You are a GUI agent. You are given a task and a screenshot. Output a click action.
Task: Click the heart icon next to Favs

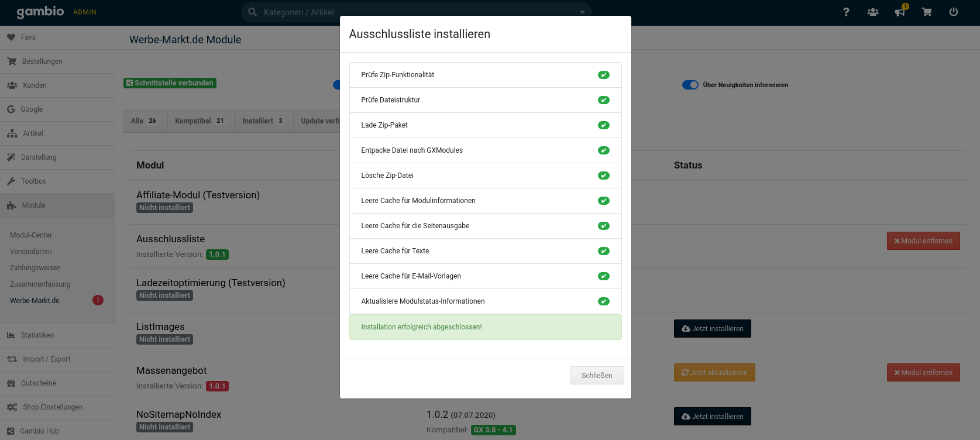(x=11, y=37)
